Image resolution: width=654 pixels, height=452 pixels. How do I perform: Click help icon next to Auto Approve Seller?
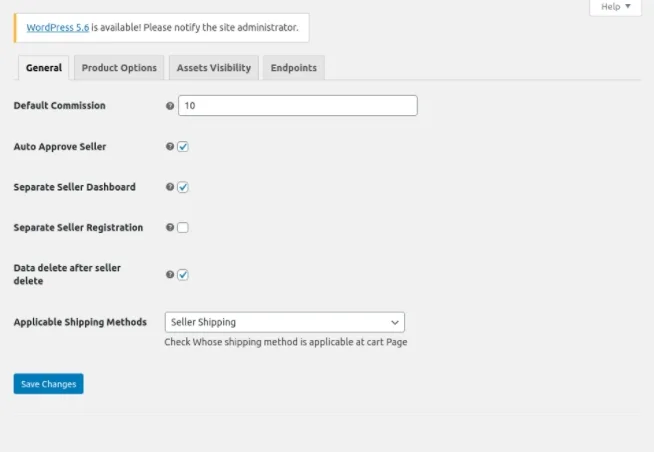pyautogui.click(x=170, y=146)
